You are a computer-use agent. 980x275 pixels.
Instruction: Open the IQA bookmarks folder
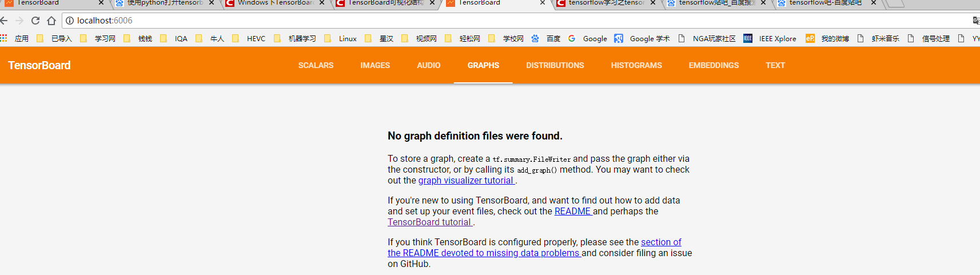[174, 38]
